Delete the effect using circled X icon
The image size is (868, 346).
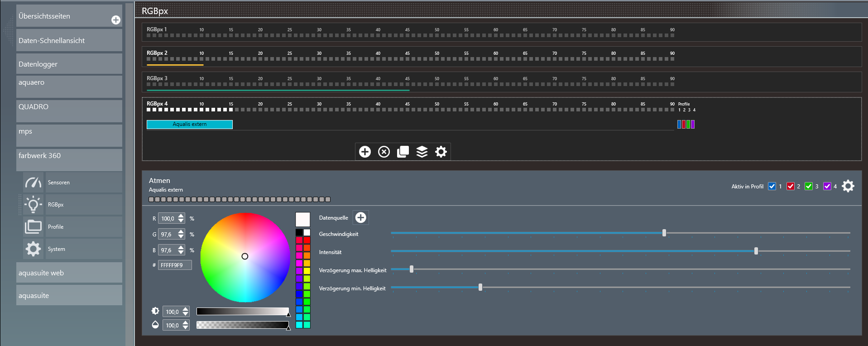pos(384,152)
